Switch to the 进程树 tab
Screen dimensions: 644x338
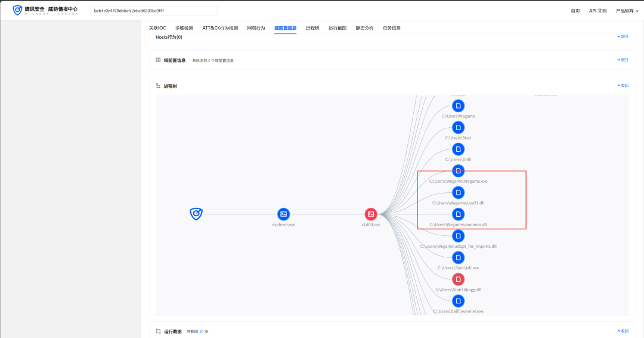click(x=312, y=28)
